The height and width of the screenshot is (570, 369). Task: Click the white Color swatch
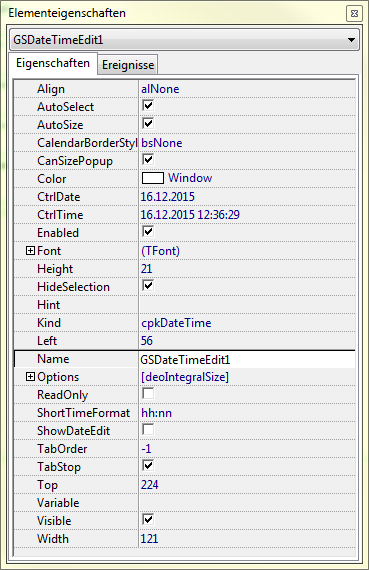pos(153,178)
